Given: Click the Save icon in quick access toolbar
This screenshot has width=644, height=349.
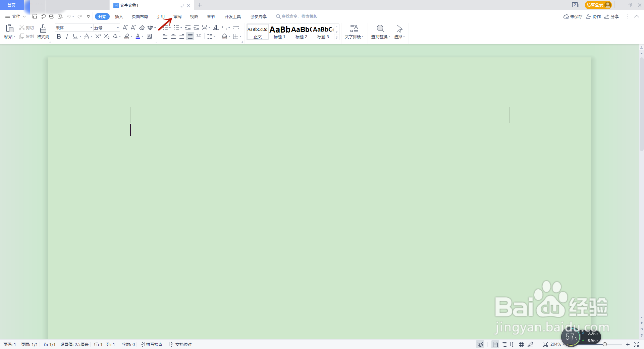Looking at the screenshot, I should [35, 16].
